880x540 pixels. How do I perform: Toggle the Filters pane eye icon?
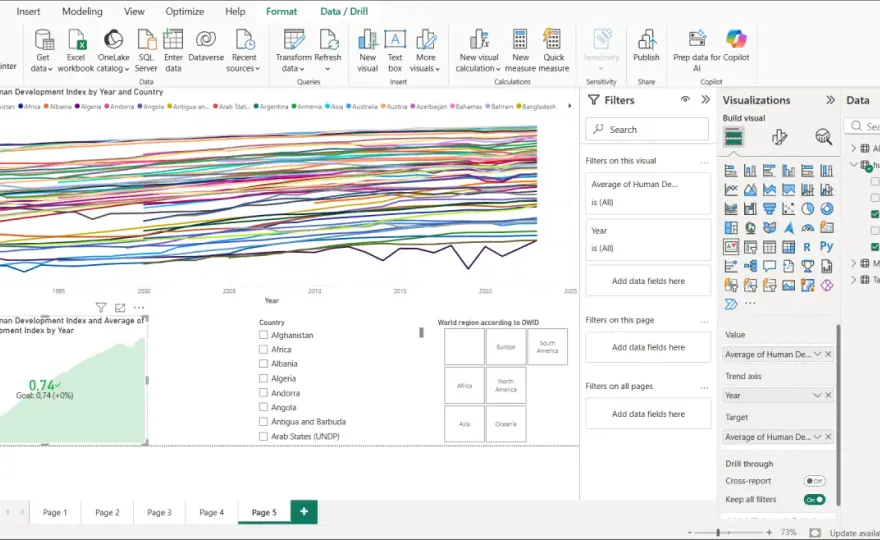pyautogui.click(x=685, y=99)
